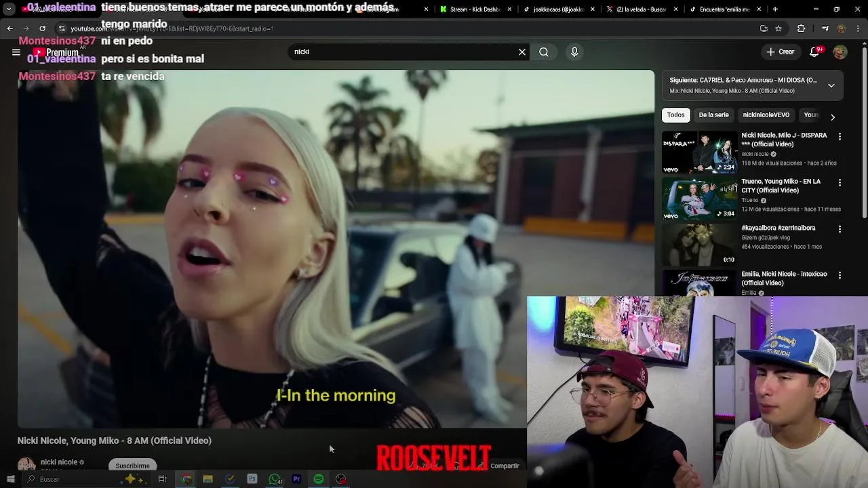Open the #kayaalbora video thumbnail
Image resolution: width=868 pixels, height=488 pixels.
point(699,245)
